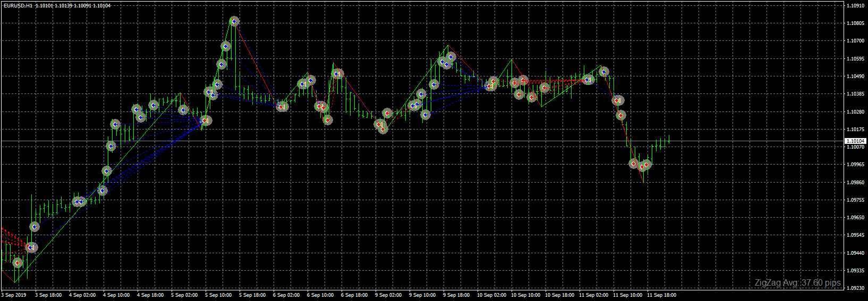Click the close marker at the 1.10385 level before the final drop
This screenshot has height=301, width=868.
(x=618, y=100)
